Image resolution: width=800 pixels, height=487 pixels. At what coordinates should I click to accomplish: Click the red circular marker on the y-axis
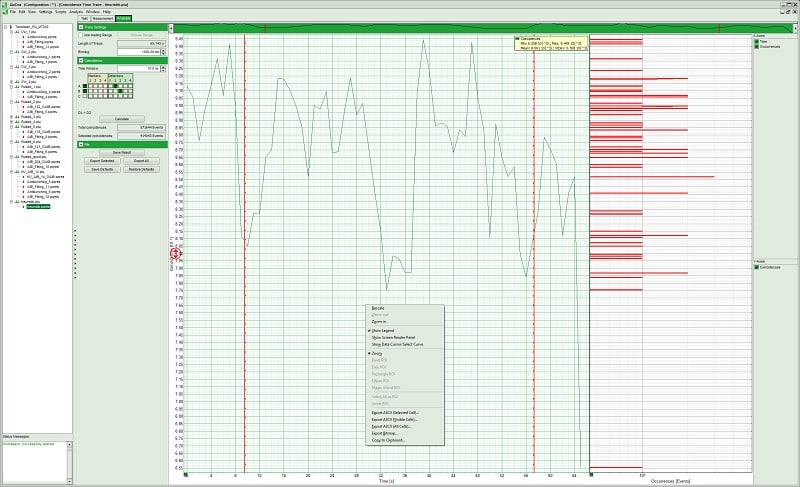coord(174,254)
